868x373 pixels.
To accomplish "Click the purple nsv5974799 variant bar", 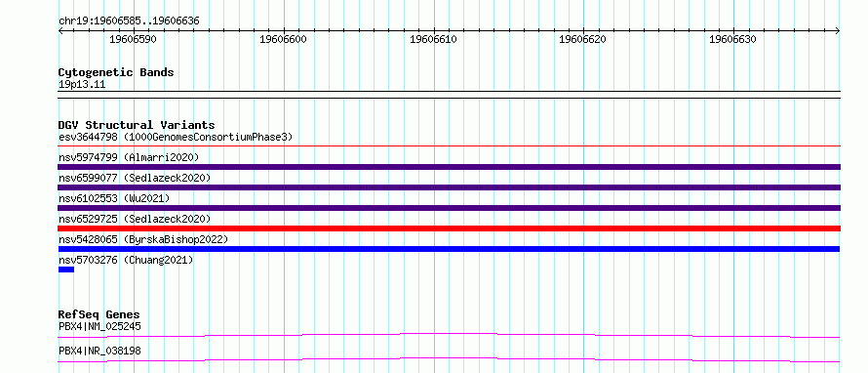I will click(449, 167).
